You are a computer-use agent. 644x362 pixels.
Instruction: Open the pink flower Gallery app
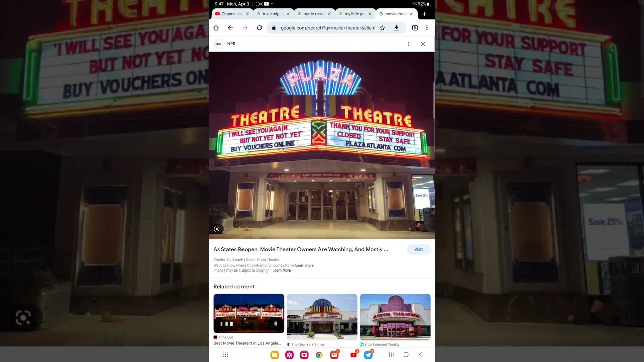pos(289,355)
